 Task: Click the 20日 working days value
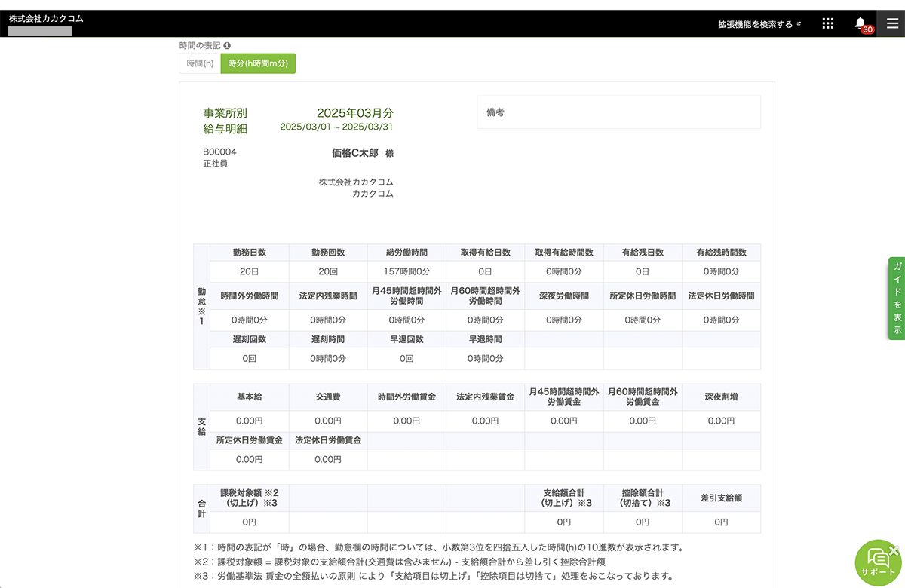click(250, 271)
